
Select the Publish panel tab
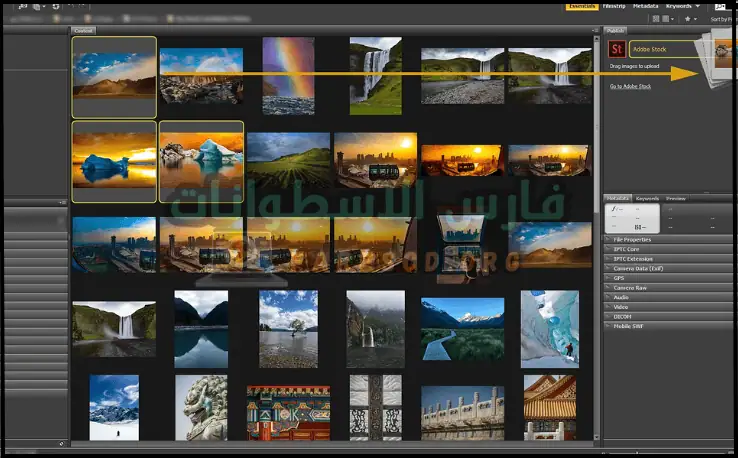pyautogui.click(x=616, y=30)
